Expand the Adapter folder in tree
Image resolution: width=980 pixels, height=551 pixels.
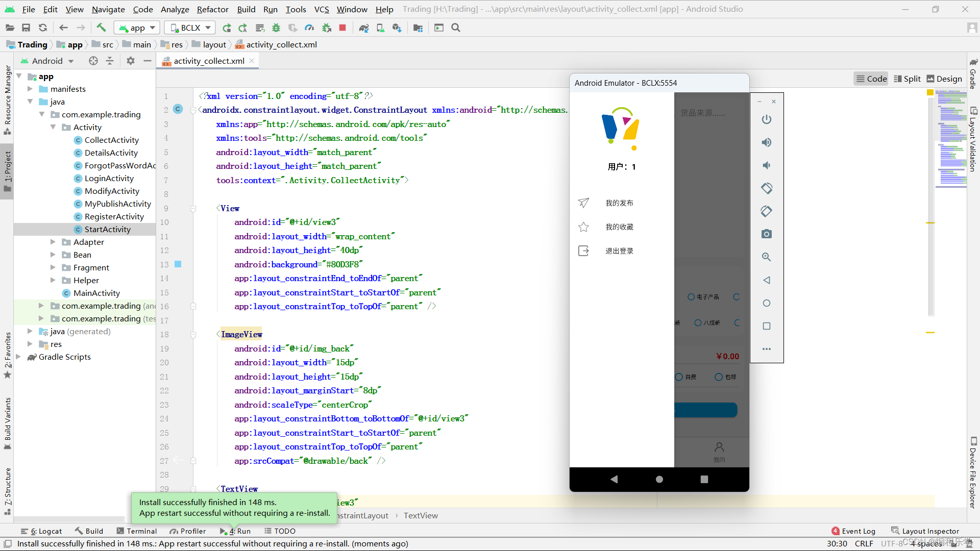pos(53,242)
